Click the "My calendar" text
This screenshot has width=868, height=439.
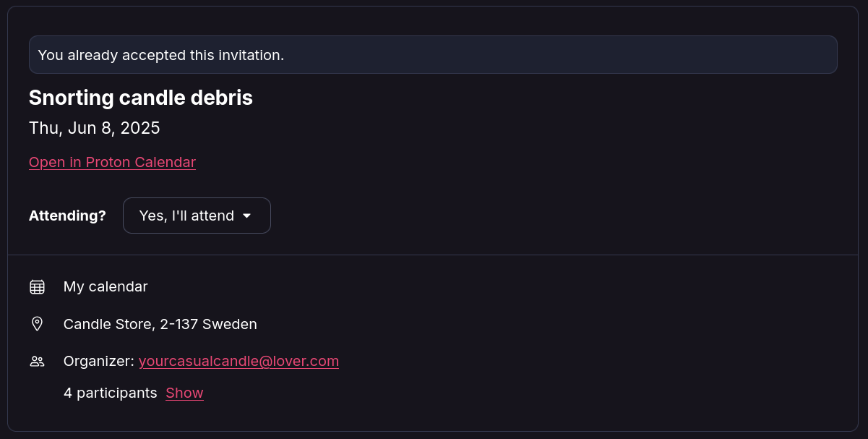click(x=106, y=286)
